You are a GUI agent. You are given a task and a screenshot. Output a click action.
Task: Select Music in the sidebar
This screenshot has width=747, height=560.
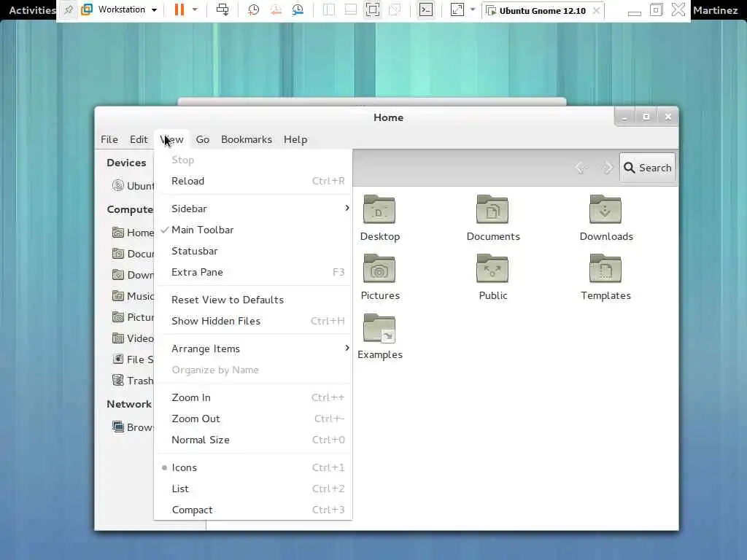coord(133,296)
